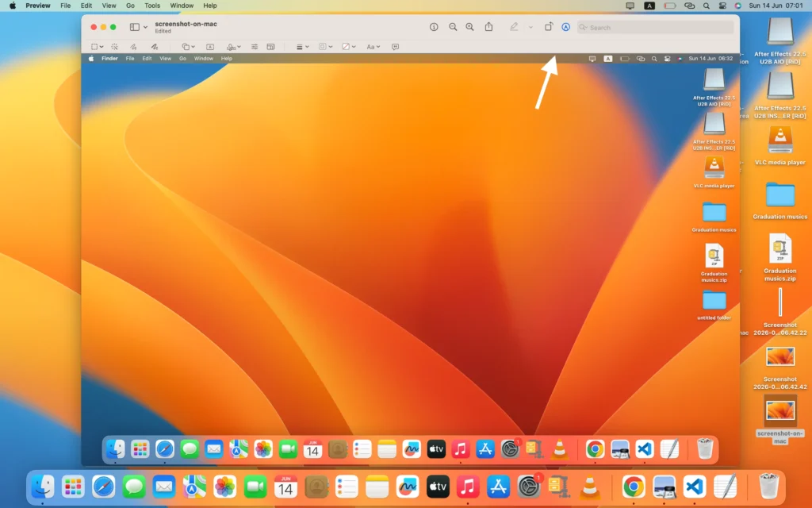Open the Text Style Aa dropdown
Screen dimensions: 812x508
click(373, 47)
